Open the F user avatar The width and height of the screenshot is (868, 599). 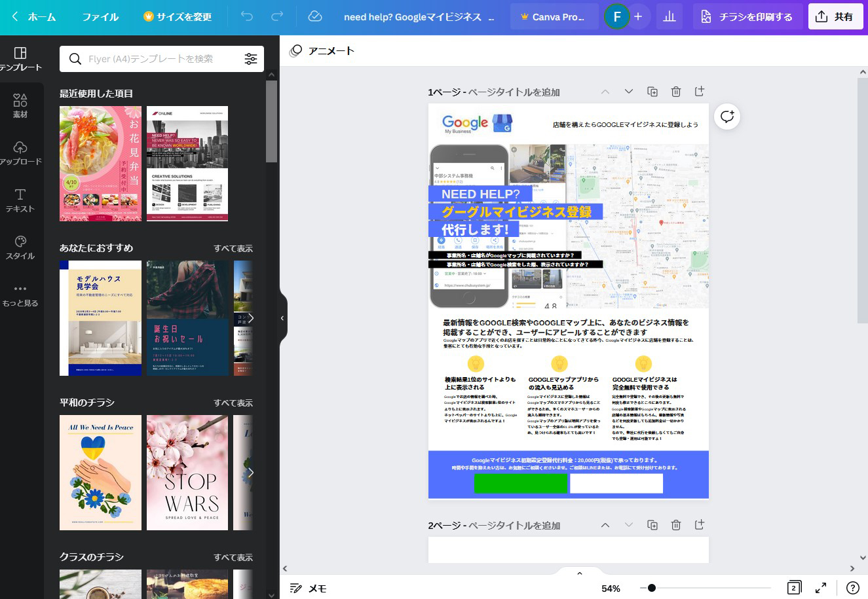click(616, 17)
